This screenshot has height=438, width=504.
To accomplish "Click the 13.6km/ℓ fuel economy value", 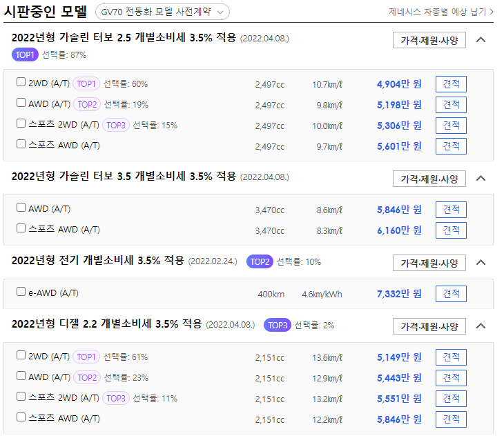I will click(x=327, y=358).
